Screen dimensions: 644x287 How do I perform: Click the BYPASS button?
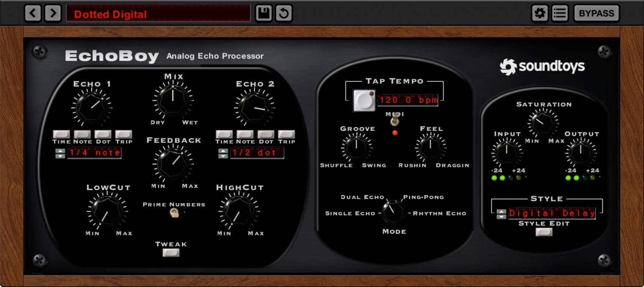click(596, 13)
